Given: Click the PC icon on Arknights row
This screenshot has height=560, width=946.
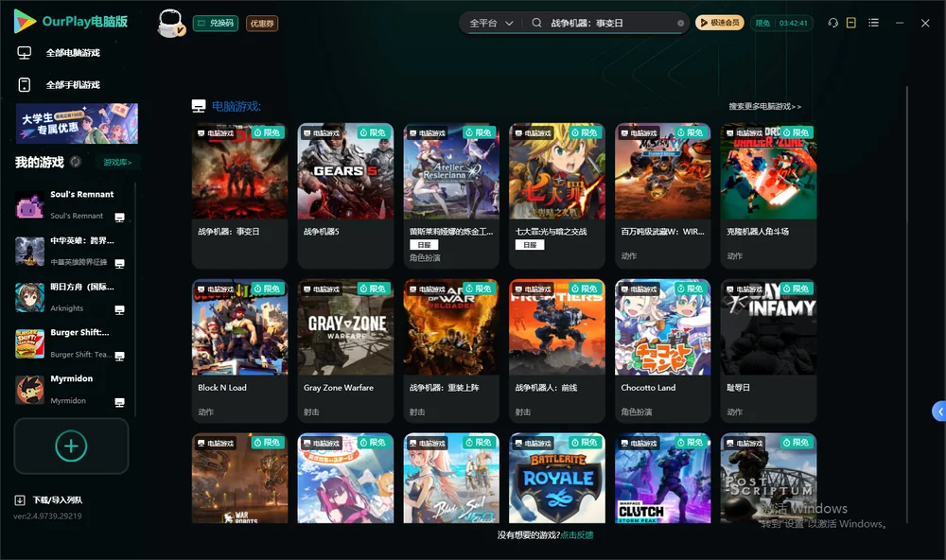Looking at the screenshot, I should click(x=119, y=309).
